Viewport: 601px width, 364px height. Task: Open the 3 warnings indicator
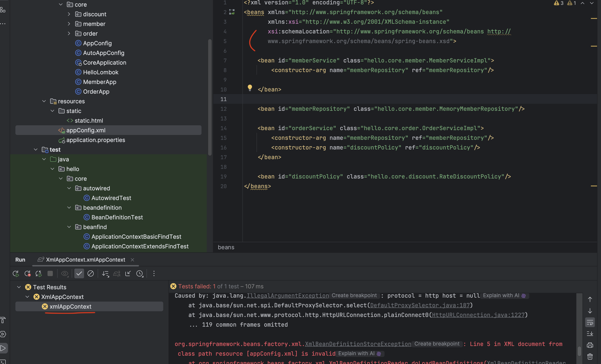click(559, 3)
